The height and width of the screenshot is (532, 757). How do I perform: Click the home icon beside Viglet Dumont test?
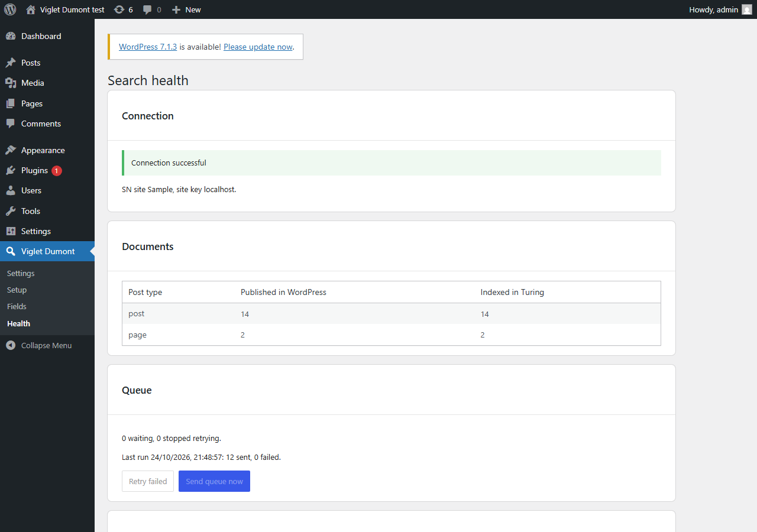pyautogui.click(x=31, y=9)
